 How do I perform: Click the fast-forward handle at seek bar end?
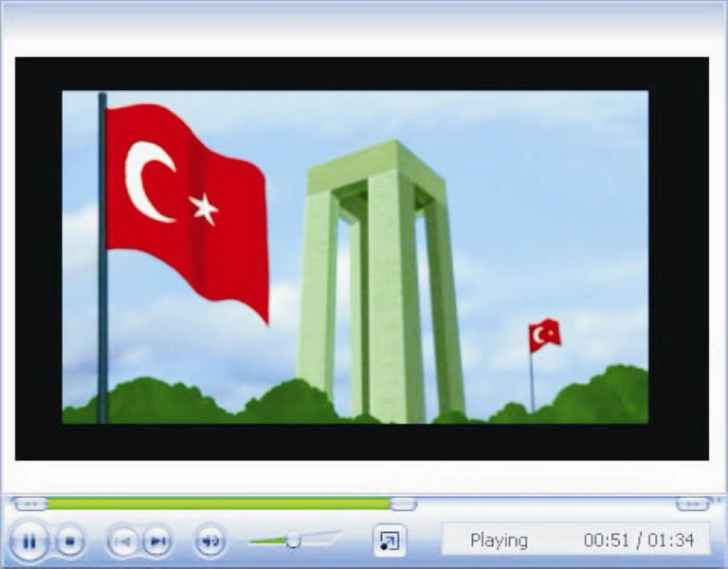[x=692, y=504]
